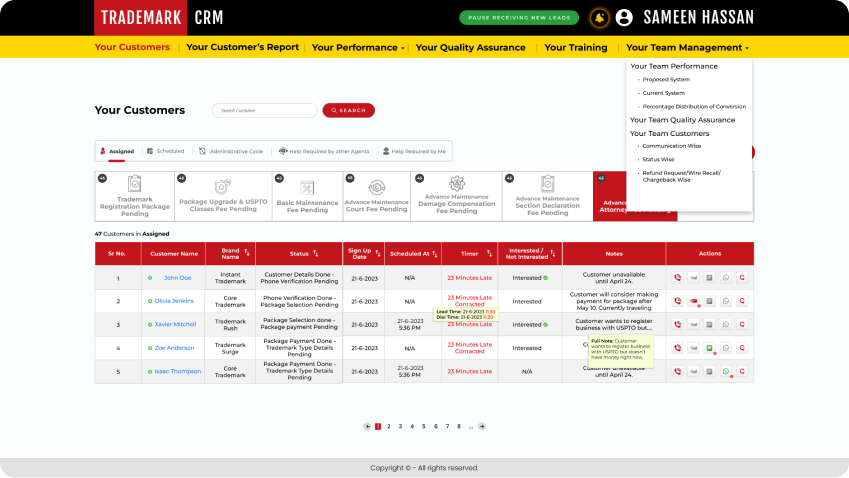Click the Search Customer input field
The width and height of the screenshot is (849, 478).
[264, 110]
